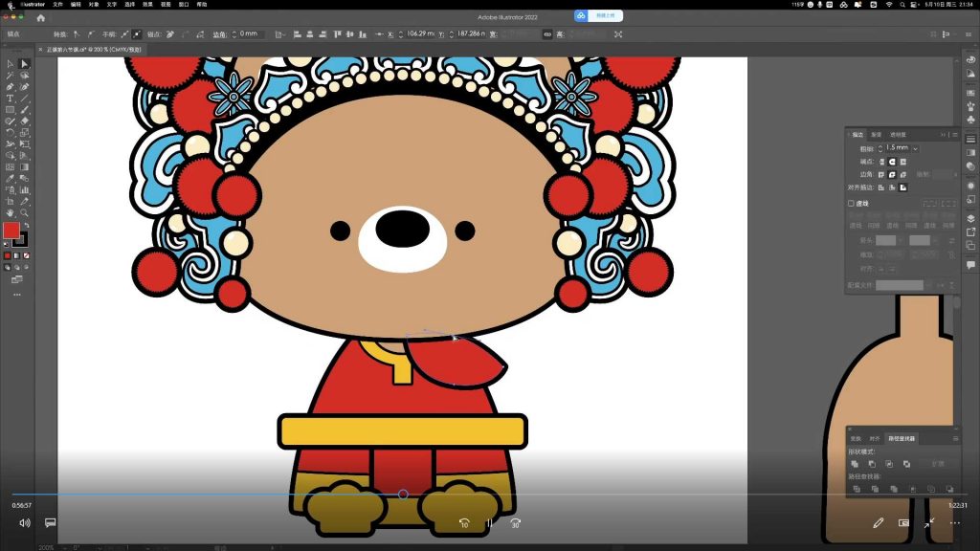Image resolution: width=980 pixels, height=551 pixels.
Task: Toggle align stroke to inside option
Action: [x=891, y=187]
